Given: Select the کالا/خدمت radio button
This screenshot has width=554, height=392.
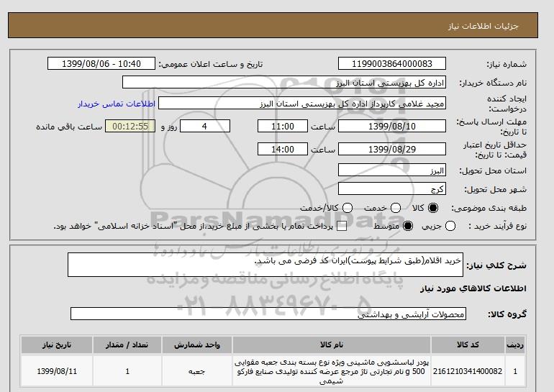Looking at the screenshot, I should [348, 208].
